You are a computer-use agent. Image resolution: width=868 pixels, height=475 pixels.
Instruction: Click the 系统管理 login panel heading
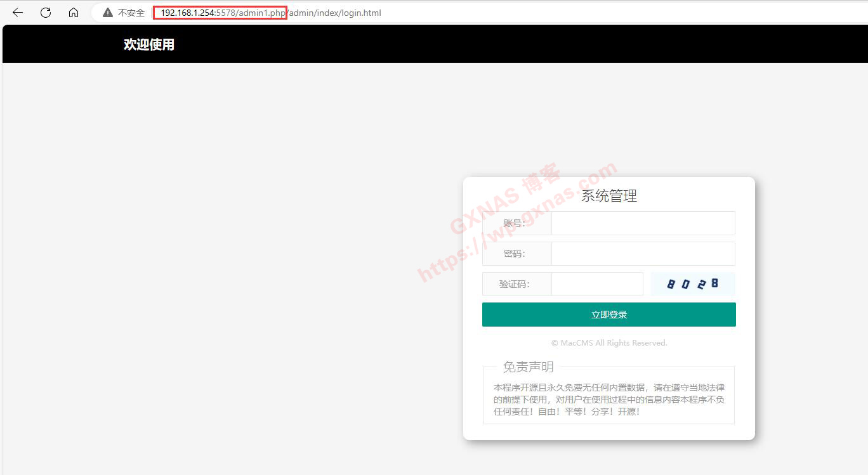coord(608,196)
